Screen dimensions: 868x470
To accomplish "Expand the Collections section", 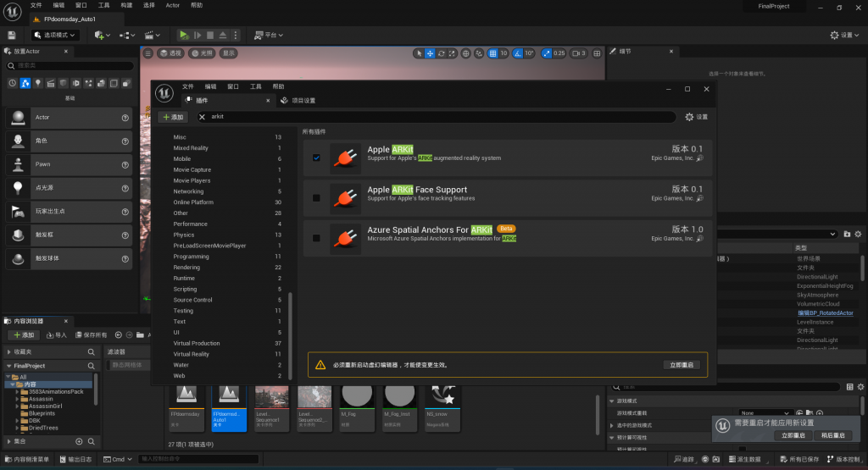I will click(9, 441).
